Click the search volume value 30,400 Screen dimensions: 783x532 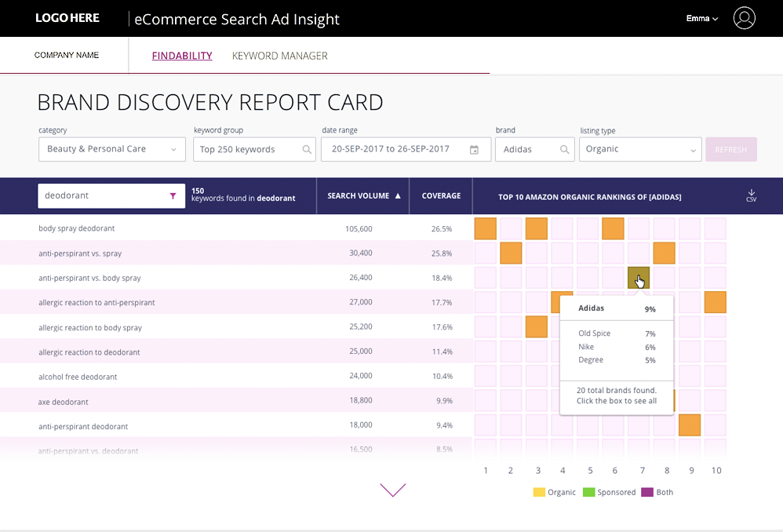click(361, 253)
